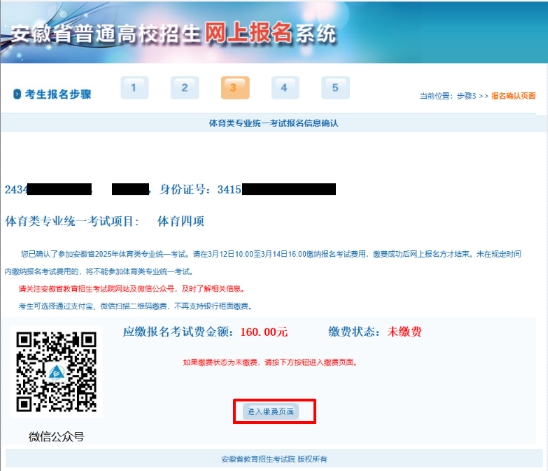
Task: Open the 报名确认页面 breadcrumb link
Action: click(513, 96)
